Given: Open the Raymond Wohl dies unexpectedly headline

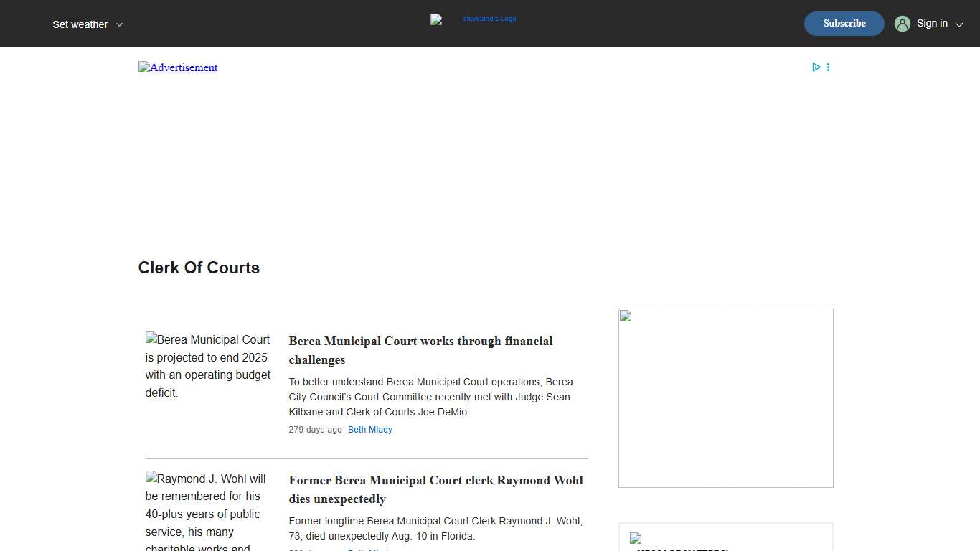Looking at the screenshot, I should pyautogui.click(x=435, y=489).
